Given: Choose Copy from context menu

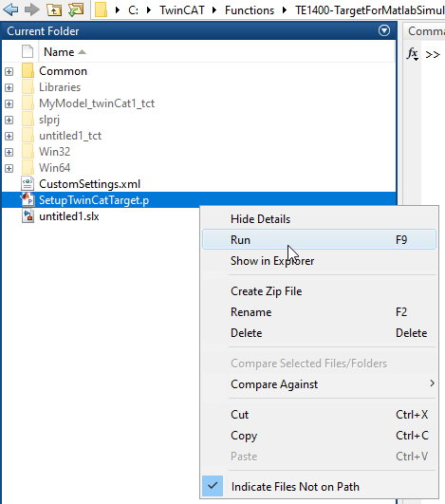Looking at the screenshot, I should [319, 436].
